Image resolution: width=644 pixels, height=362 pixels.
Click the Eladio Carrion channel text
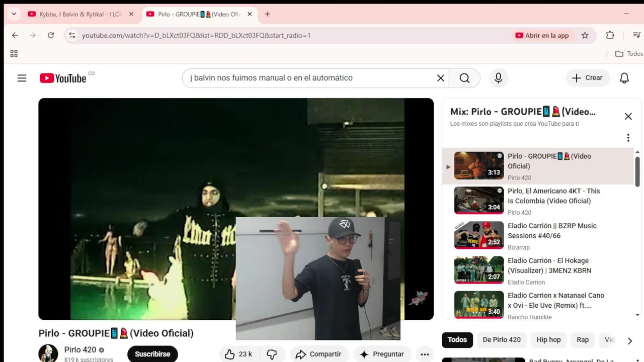tap(526, 282)
